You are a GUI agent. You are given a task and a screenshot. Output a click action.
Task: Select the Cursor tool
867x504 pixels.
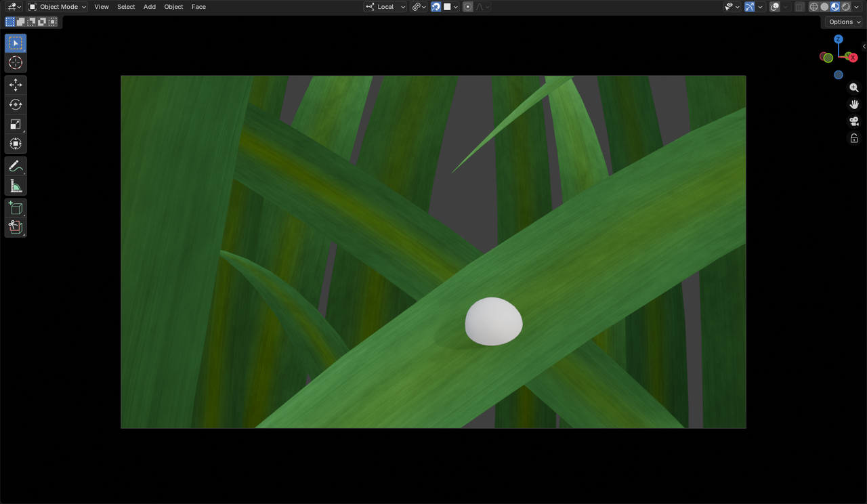[x=15, y=62]
